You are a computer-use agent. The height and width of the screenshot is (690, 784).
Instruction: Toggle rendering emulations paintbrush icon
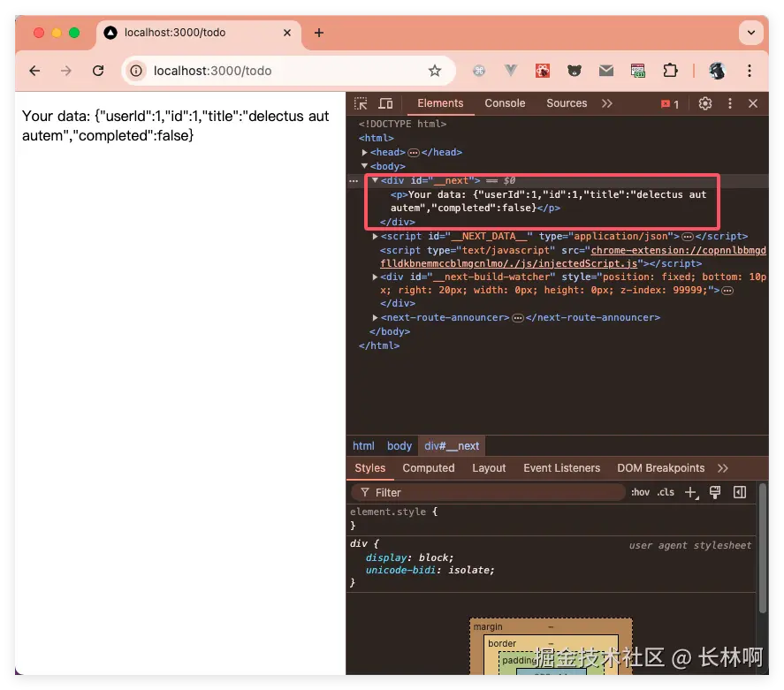(x=715, y=493)
